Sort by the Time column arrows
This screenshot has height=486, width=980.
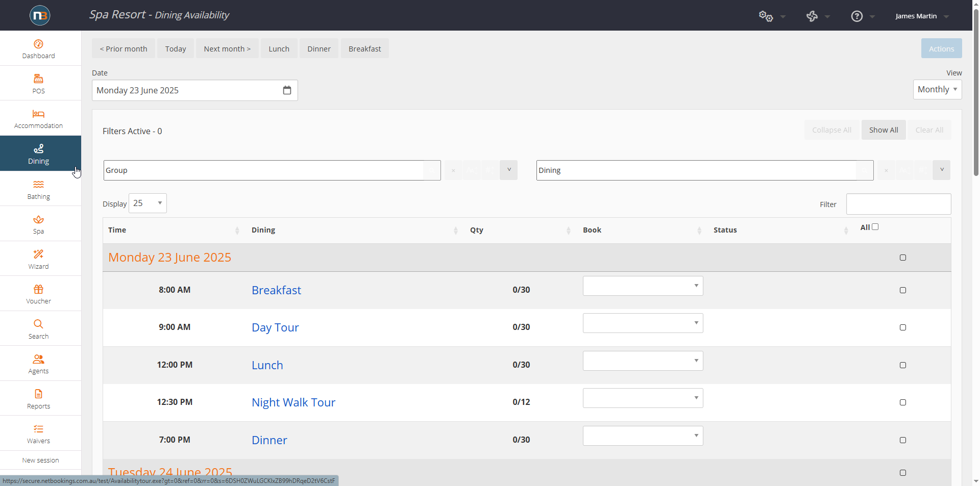pos(237,231)
